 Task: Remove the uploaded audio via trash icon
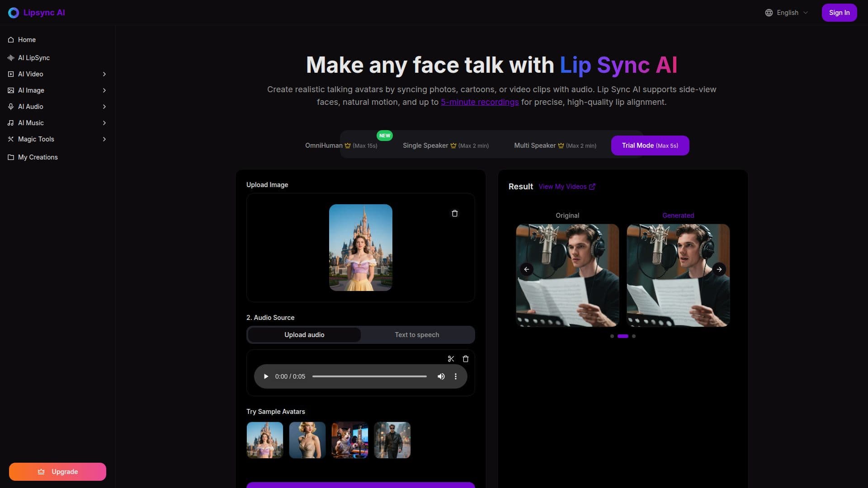[x=466, y=359]
